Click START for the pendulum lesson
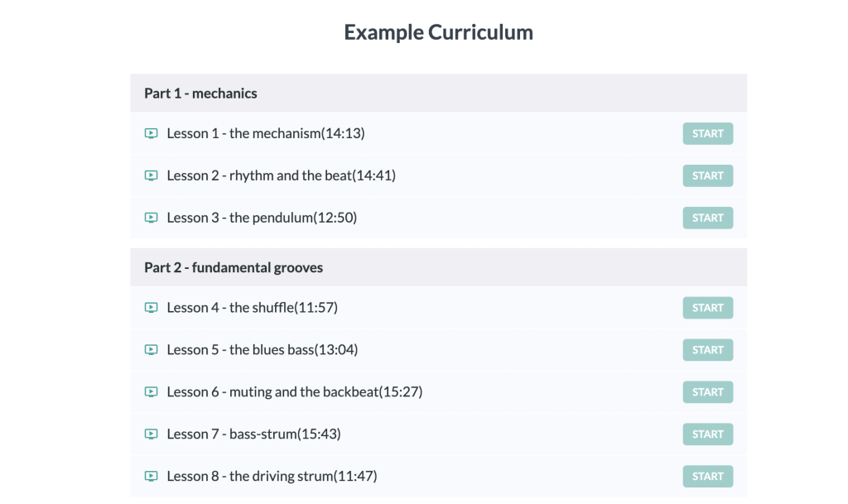 [x=707, y=218]
